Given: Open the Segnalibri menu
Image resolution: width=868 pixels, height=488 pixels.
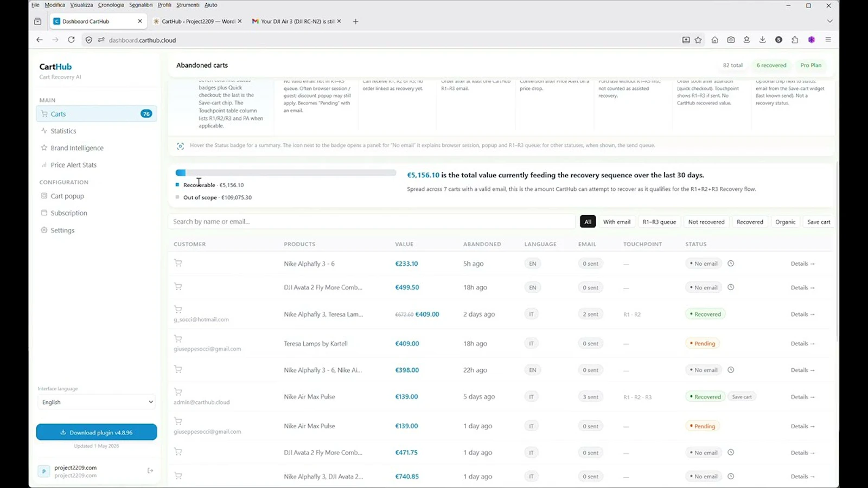Looking at the screenshot, I should 141,5.
